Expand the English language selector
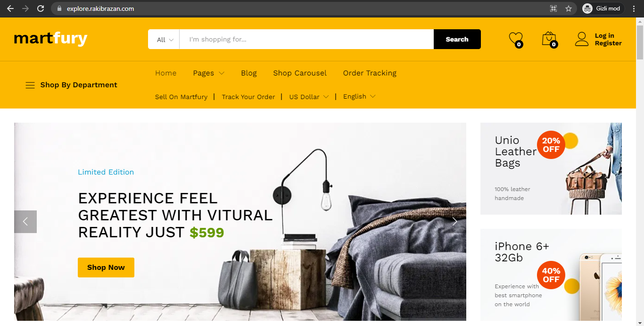This screenshot has width=644, height=326. (359, 96)
